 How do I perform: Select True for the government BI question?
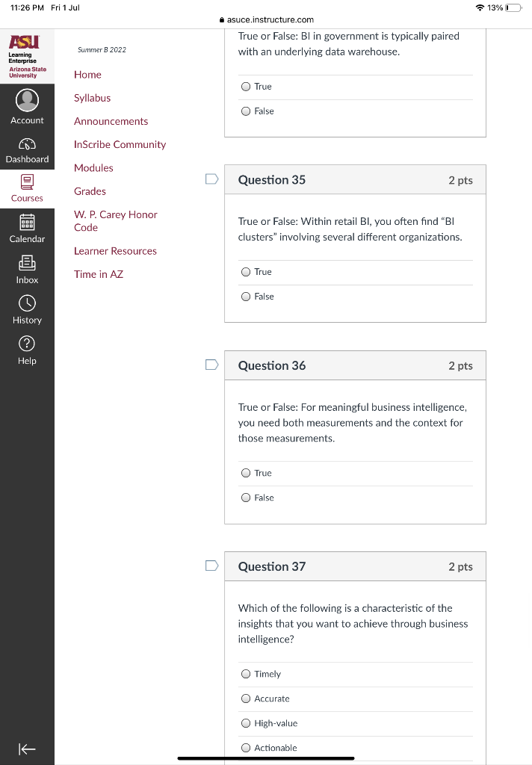pyautogui.click(x=246, y=87)
